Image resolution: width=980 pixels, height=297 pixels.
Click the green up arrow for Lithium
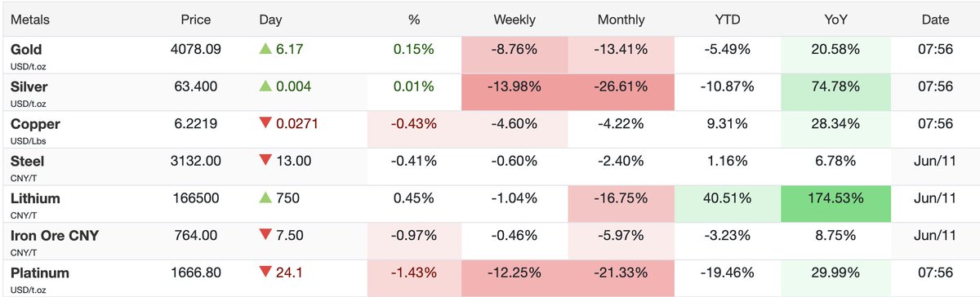click(x=265, y=198)
